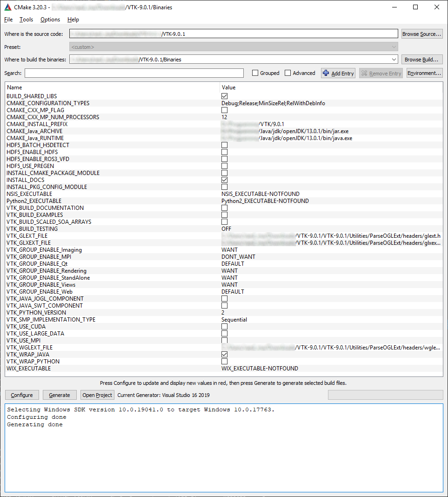Screen dimensions: 448x497
Task: Select the WIX_EXECUTABLE-NOTFOUND value
Action: (x=260, y=368)
